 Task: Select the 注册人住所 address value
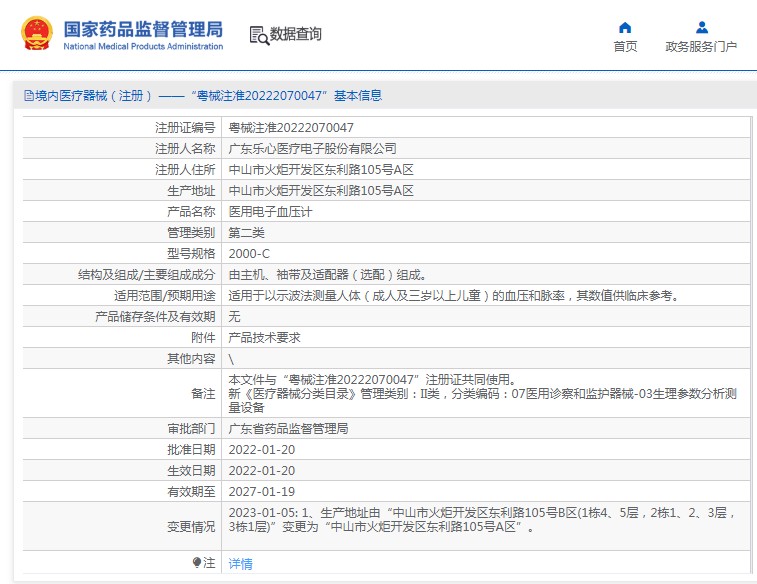[x=321, y=169]
